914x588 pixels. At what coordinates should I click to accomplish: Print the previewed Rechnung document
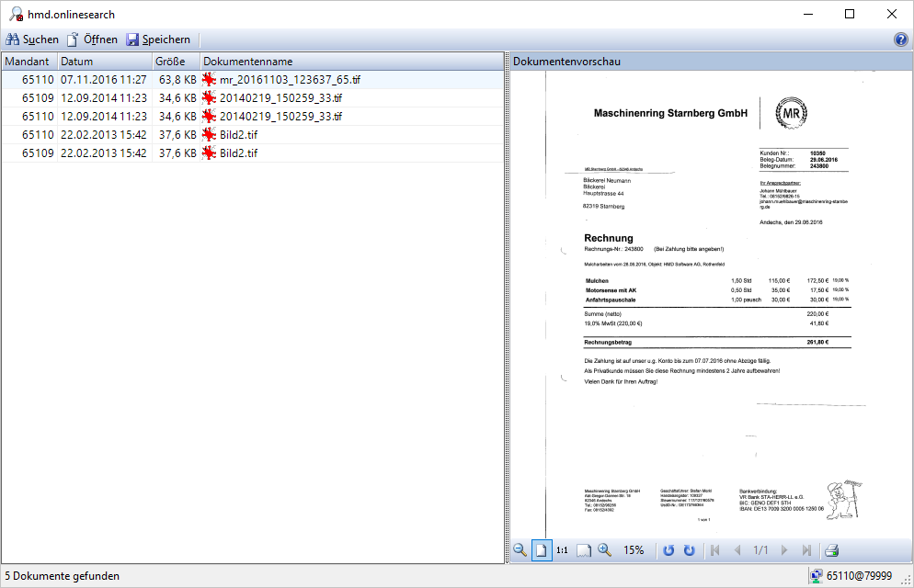(x=831, y=550)
